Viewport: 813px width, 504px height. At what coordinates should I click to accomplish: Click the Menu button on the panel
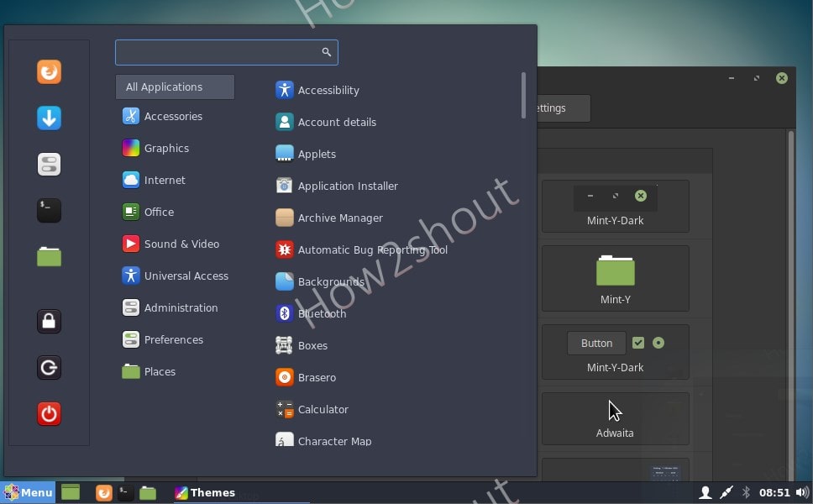28,492
